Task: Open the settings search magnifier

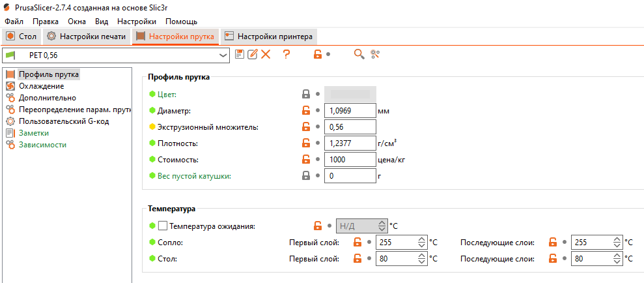Action: pos(359,55)
